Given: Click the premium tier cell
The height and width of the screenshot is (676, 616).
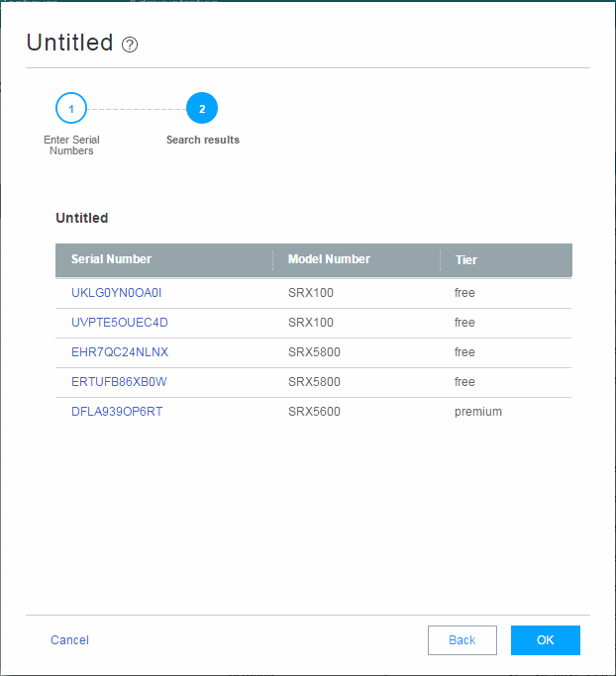Looking at the screenshot, I should [478, 412].
